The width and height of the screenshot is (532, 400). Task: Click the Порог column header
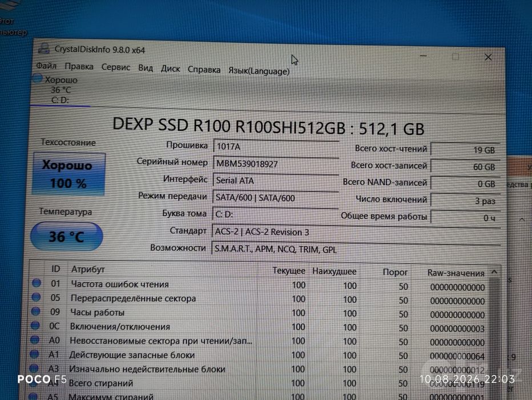pyautogui.click(x=395, y=272)
